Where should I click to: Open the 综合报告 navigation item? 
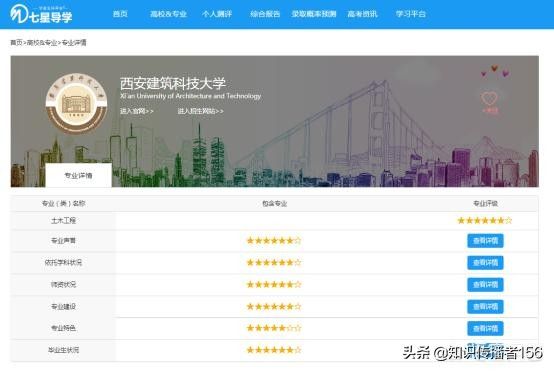click(265, 14)
